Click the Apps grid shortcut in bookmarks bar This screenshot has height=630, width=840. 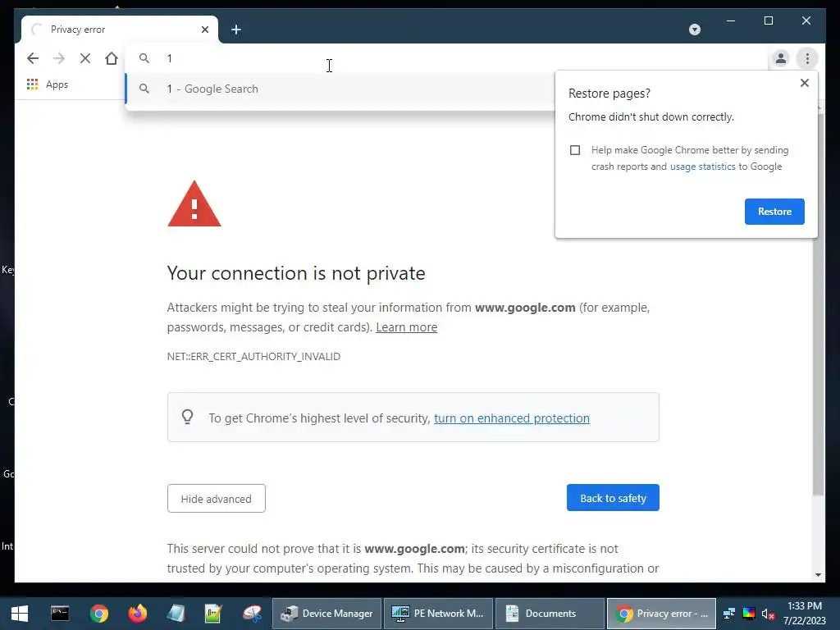(x=48, y=84)
